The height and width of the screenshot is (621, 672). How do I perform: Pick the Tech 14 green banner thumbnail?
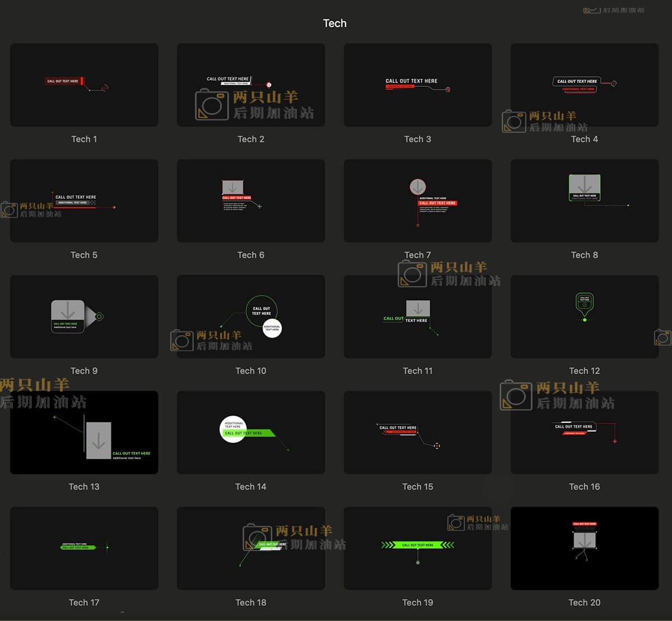pos(251,433)
